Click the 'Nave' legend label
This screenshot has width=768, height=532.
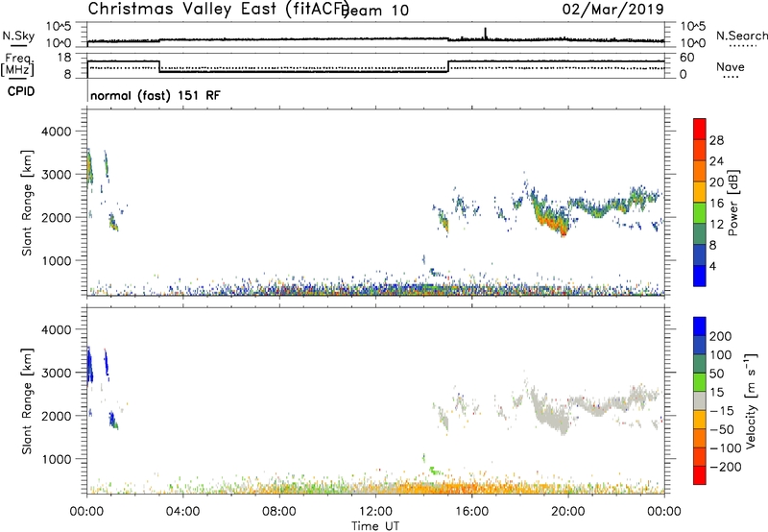pos(730,67)
